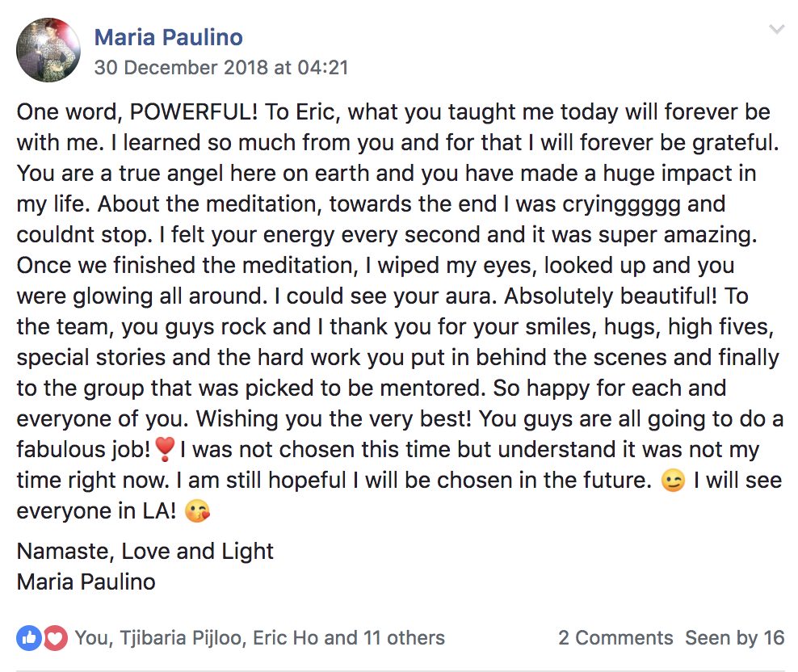Click the Maria Paulino signature line
The height and width of the screenshot is (672, 798).
[86, 582]
